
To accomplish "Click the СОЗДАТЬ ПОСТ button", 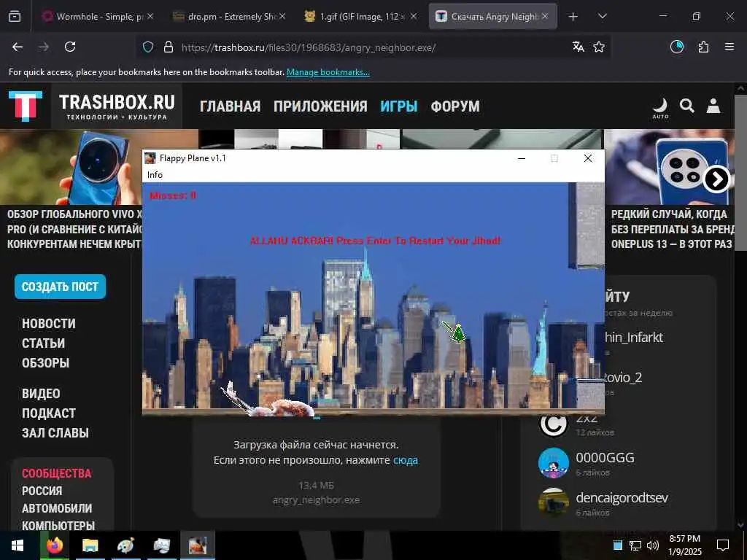I will pyautogui.click(x=60, y=287).
